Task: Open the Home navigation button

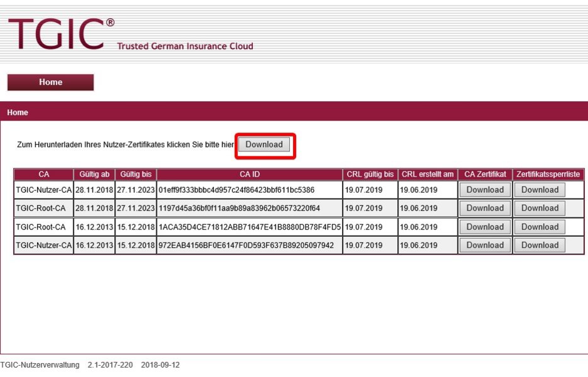Action: tap(51, 82)
